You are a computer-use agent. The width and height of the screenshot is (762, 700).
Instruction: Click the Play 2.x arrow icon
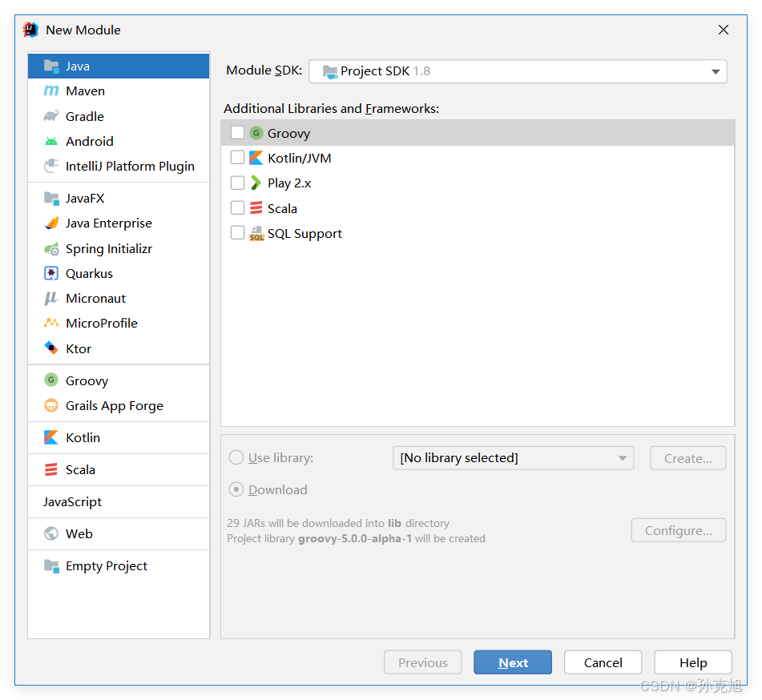tap(256, 183)
